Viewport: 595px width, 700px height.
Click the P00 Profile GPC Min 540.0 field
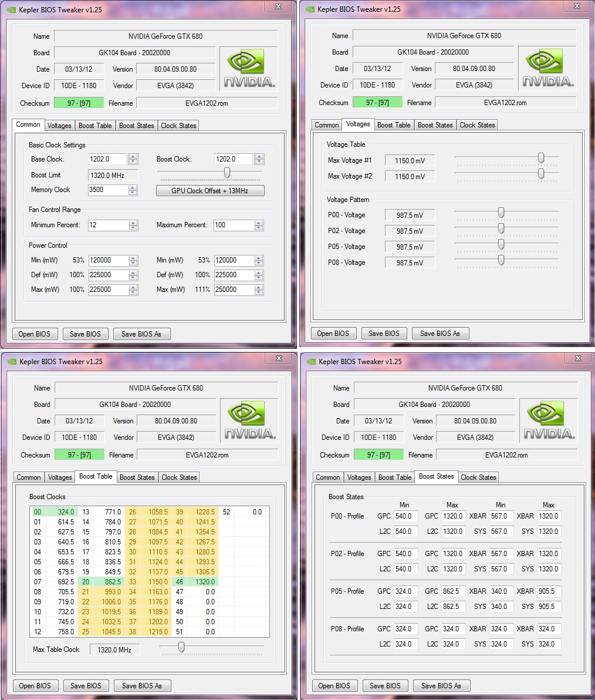coord(405,516)
